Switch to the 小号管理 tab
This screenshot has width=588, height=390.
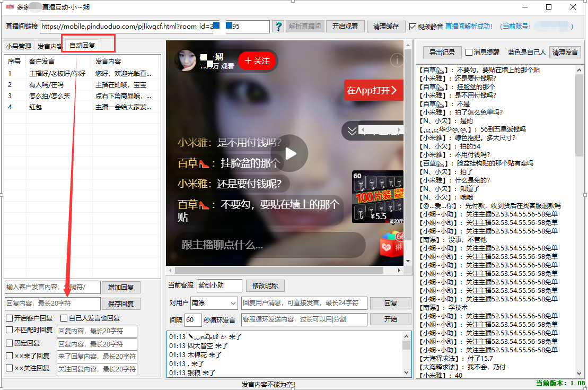point(19,46)
